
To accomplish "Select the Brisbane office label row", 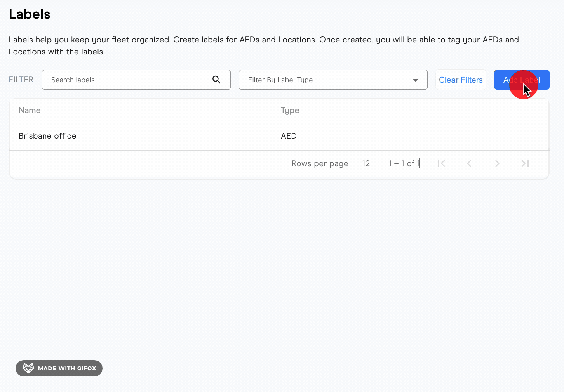I will pyautogui.click(x=47, y=136).
